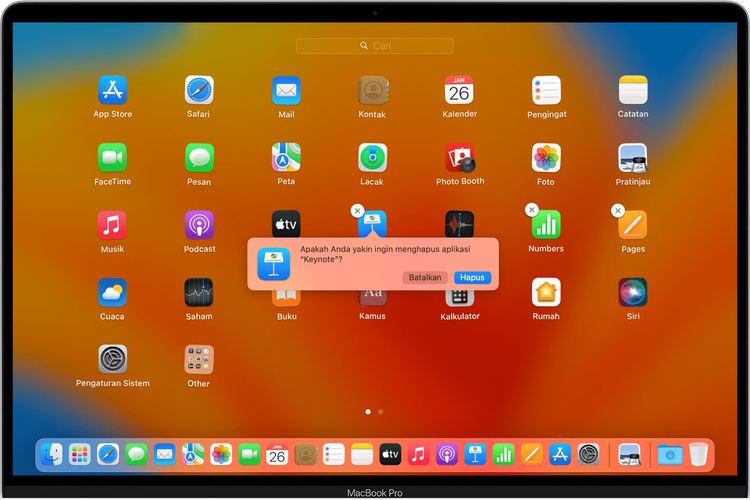Screen dimensions: 750x500
Task: Click Batalkan to cancel the deletion
Action: pos(425,277)
